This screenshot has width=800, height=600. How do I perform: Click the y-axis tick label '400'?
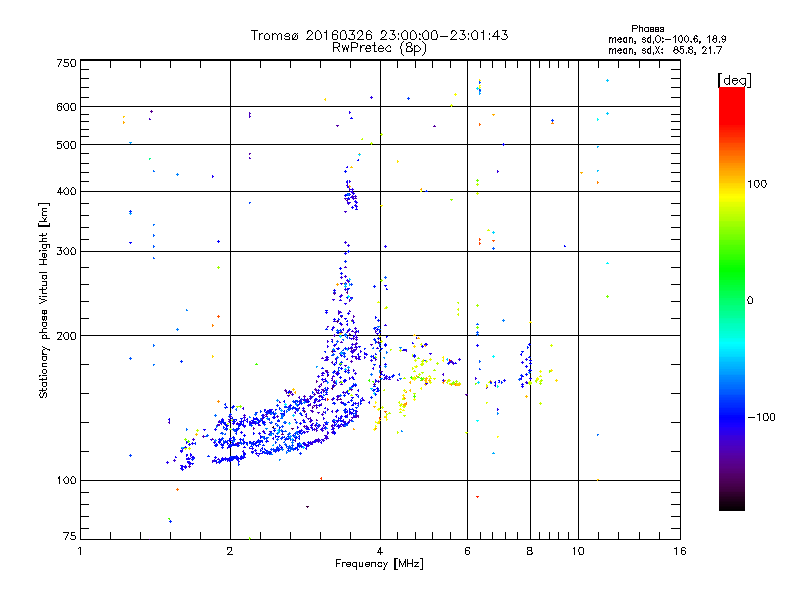(x=66, y=191)
